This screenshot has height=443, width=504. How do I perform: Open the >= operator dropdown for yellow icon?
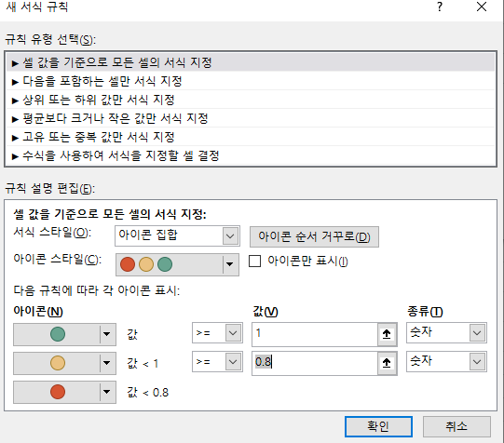[217, 362]
